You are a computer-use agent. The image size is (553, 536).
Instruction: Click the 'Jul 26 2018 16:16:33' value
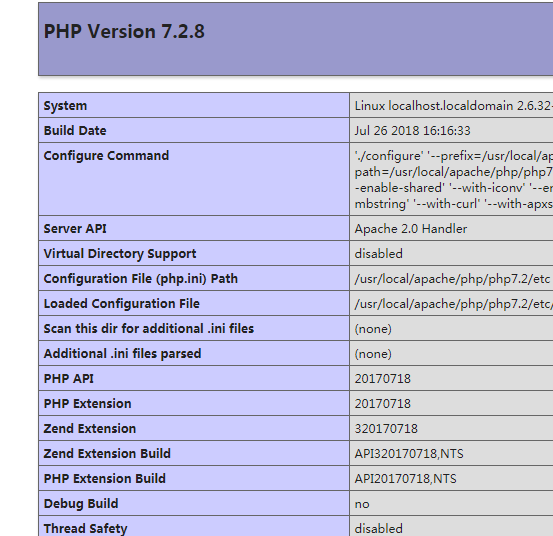point(412,131)
